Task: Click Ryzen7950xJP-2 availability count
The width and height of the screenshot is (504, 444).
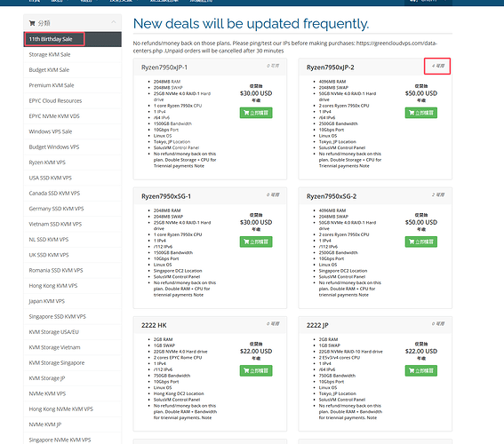Action: point(438,66)
